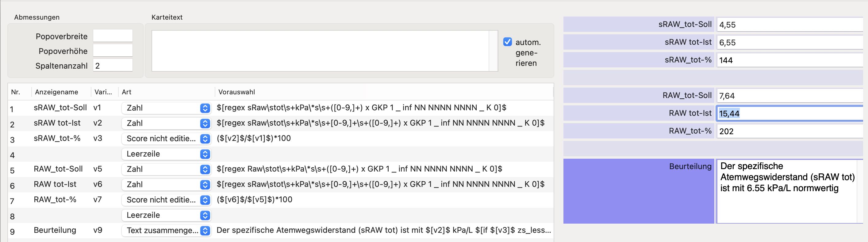Select the Beurteilung row v9 in table
Viewport: 868px width, 242px height.
pos(281,231)
